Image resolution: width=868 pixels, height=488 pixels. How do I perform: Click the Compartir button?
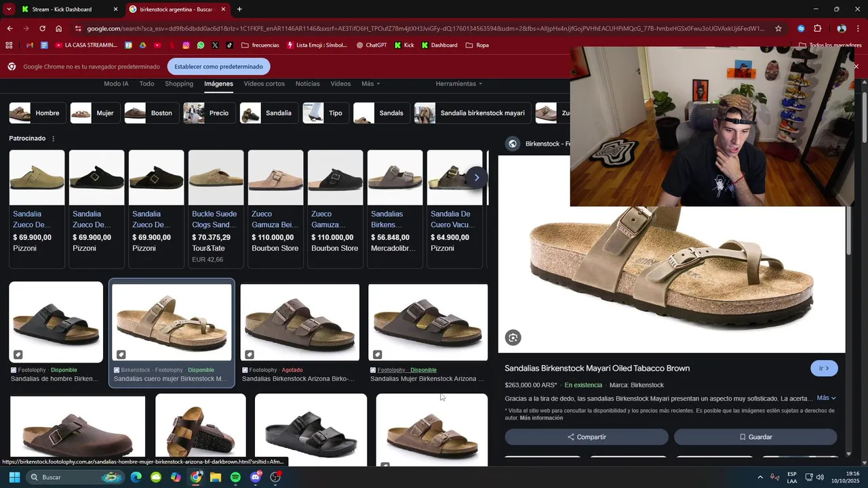click(x=587, y=437)
